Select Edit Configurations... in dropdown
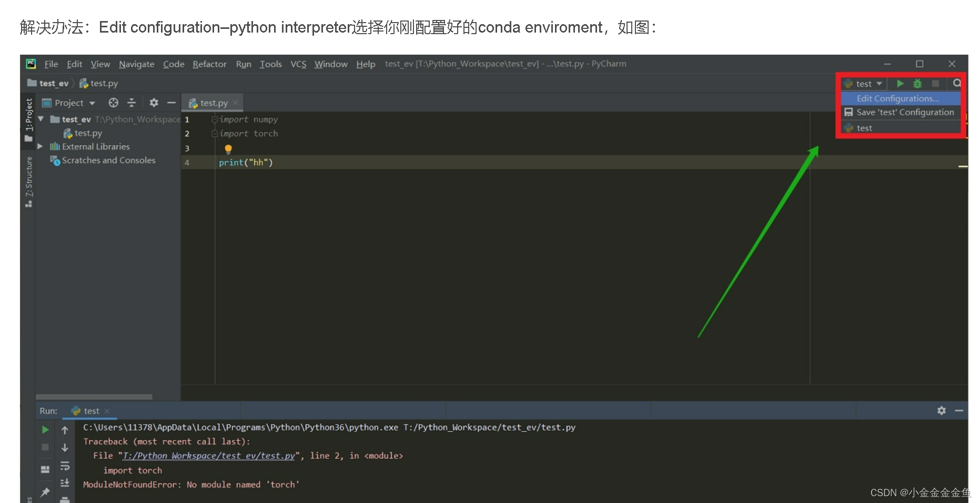Screen dimensions: 980x503 coord(900,98)
